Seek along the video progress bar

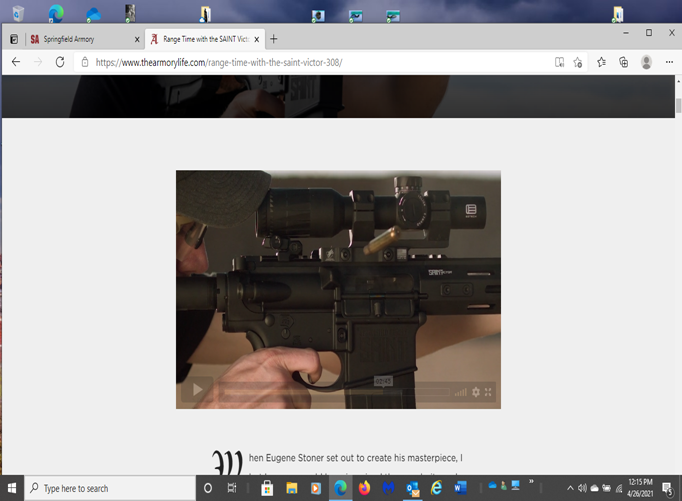coord(330,392)
